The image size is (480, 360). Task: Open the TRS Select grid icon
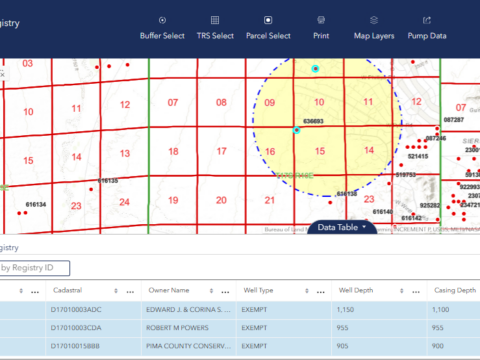click(x=215, y=20)
